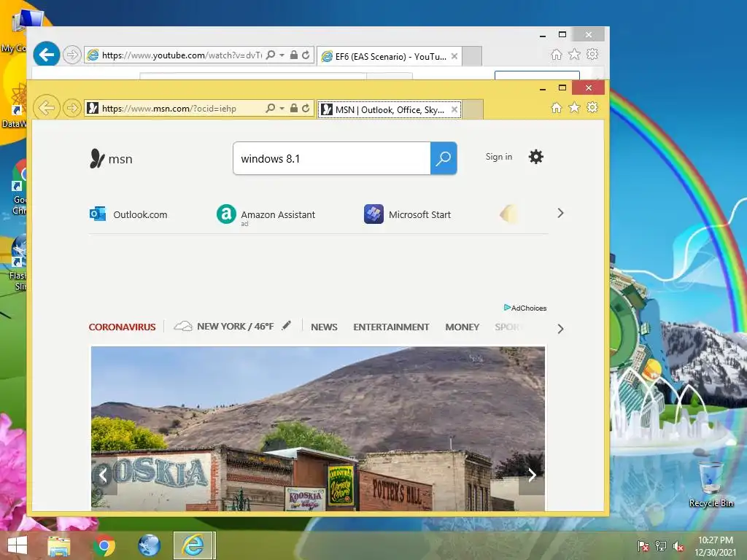Click the taskbar clock showing 10:27 PM
This screenshot has height=560, width=747.
point(715,546)
